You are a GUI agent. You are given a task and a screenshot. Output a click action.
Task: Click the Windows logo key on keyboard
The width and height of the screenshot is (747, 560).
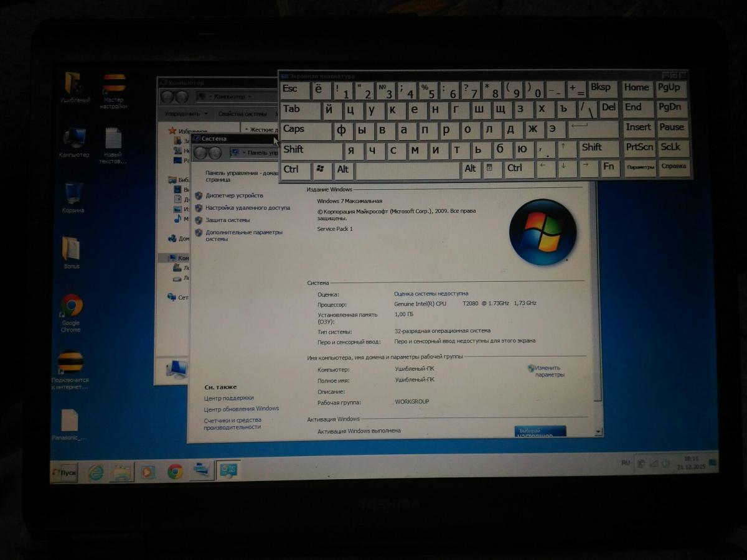(322, 170)
